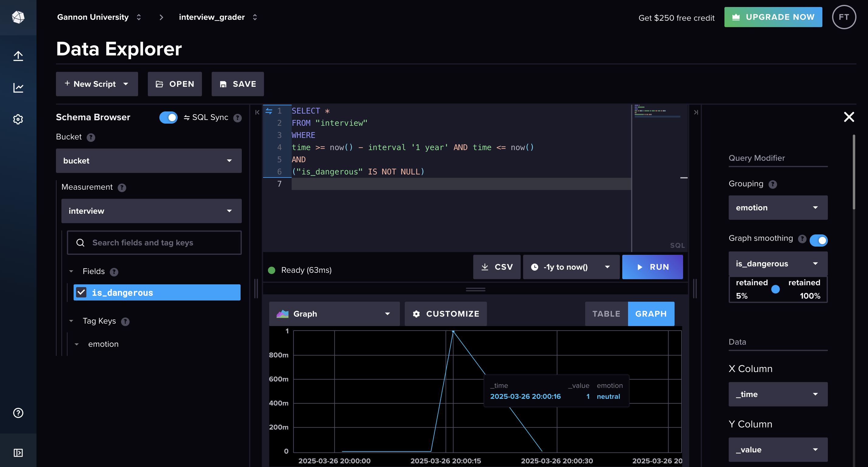This screenshot has height=467, width=868.
Task: Open the -1y to now() time range dropdown
Action: (571, 267)
